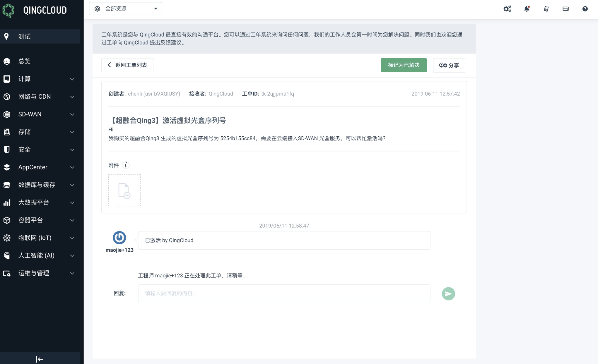This screenshot has width=598, height=364.
Task: Open the AppCenter menu label
Action: pos(33,167)
